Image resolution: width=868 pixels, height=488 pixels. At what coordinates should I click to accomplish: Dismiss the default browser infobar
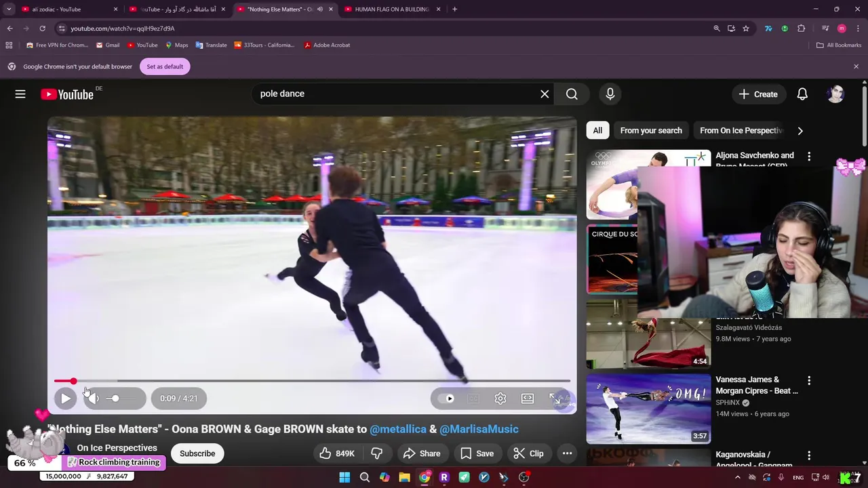(x=856, y=66)
